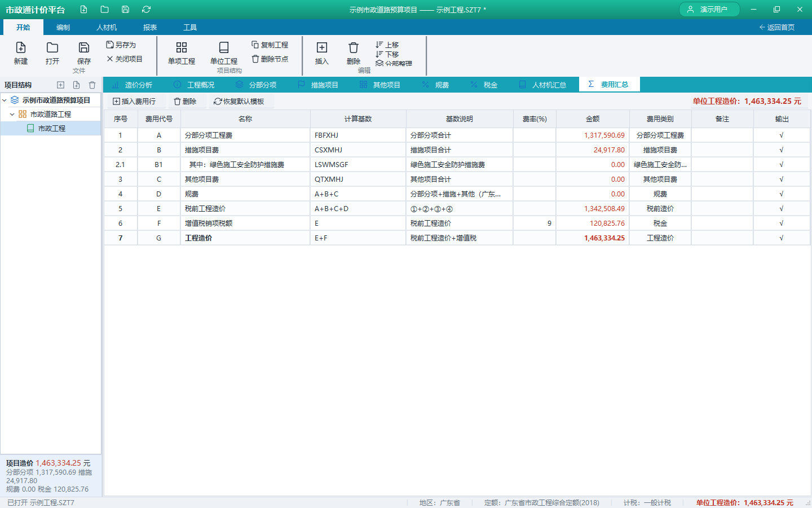Viewport: 812px width, 508px height.
Task: Add a 单位工程 from the ribbon
Action: coord(224,53)
